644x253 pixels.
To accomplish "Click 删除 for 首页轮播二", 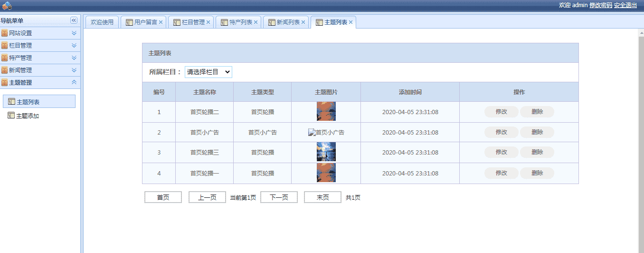I will [537, 112].
